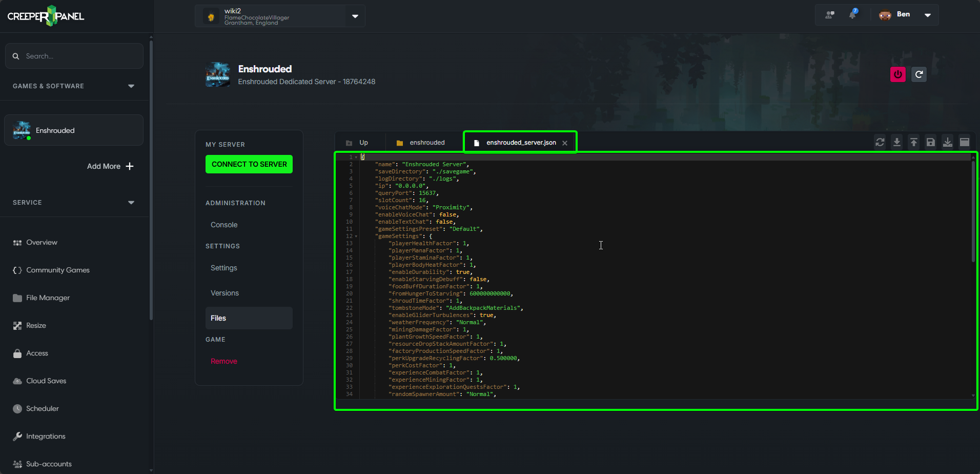
Task: Click the "enableDurability": true line
Action: click(431, 272)
